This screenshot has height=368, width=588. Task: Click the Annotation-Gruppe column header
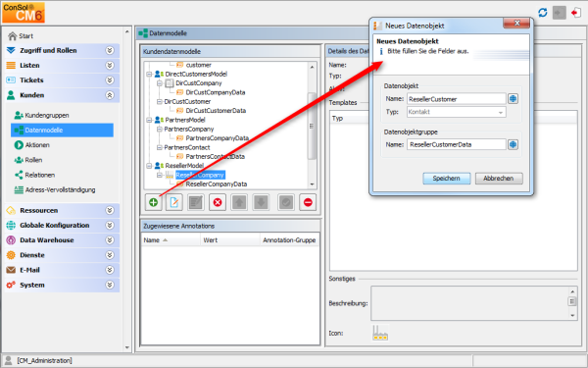coord(289,240)
